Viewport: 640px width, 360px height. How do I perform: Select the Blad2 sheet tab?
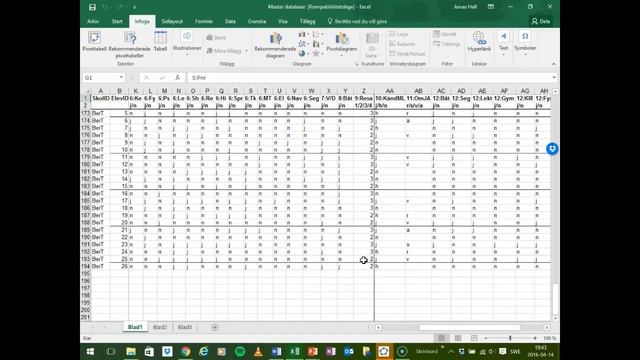click(160, 327)
